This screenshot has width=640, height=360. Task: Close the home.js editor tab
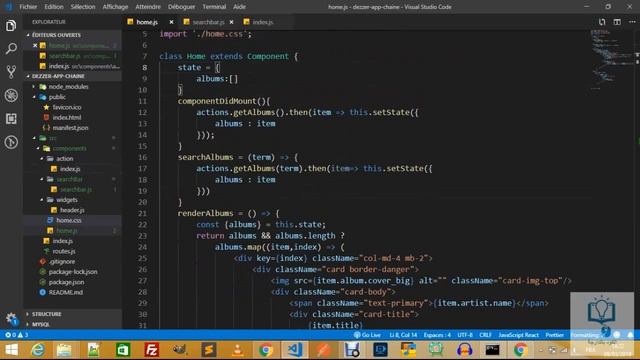171,22
